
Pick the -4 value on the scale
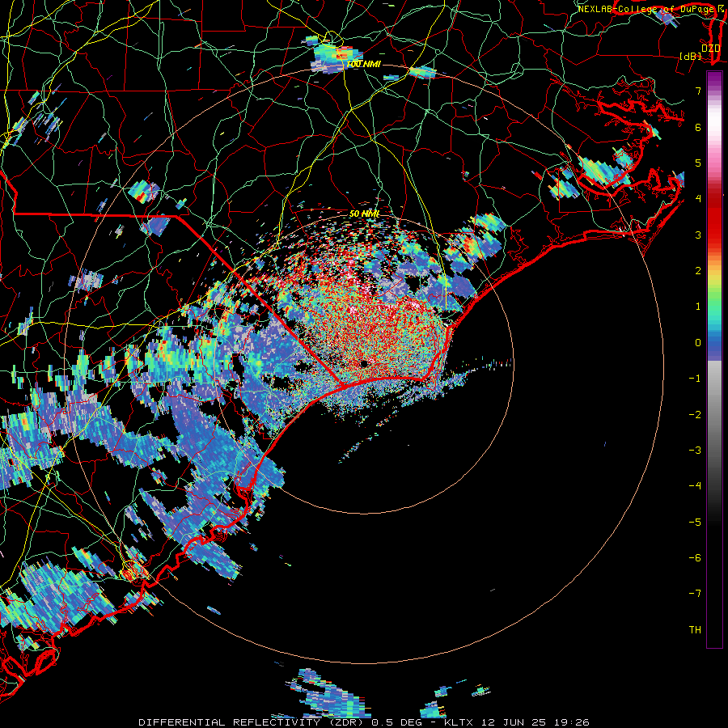(695, 486)
